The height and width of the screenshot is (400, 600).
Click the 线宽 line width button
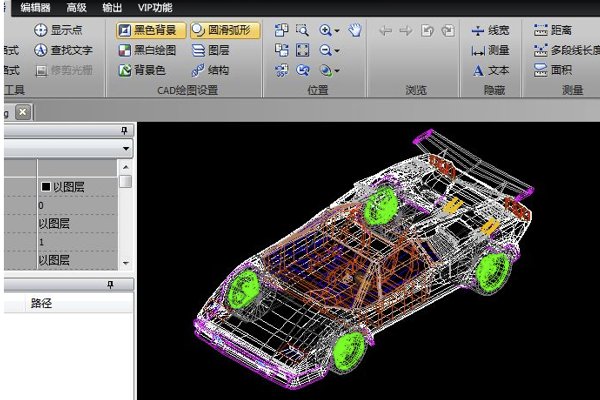[x=490, y=31]
